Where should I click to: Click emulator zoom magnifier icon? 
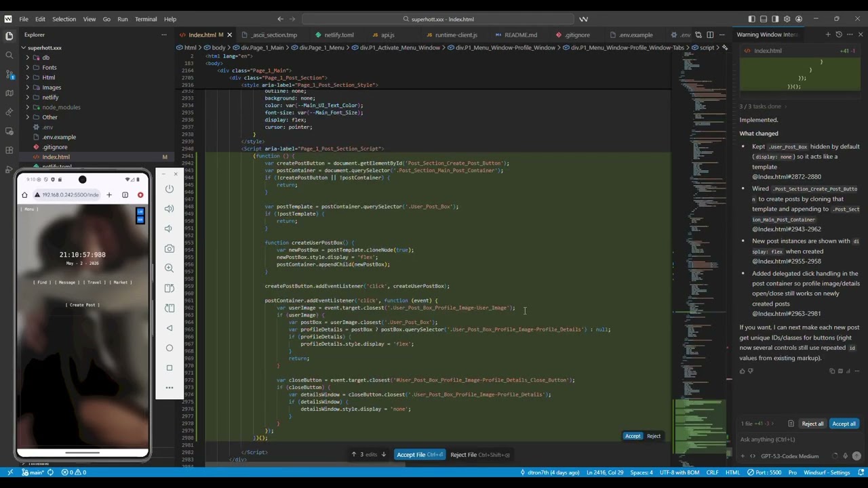170,268
